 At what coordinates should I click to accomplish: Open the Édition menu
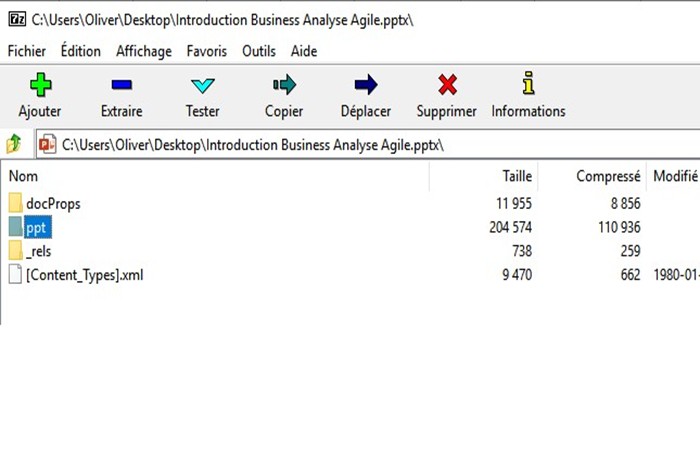[x=81, y=51]
